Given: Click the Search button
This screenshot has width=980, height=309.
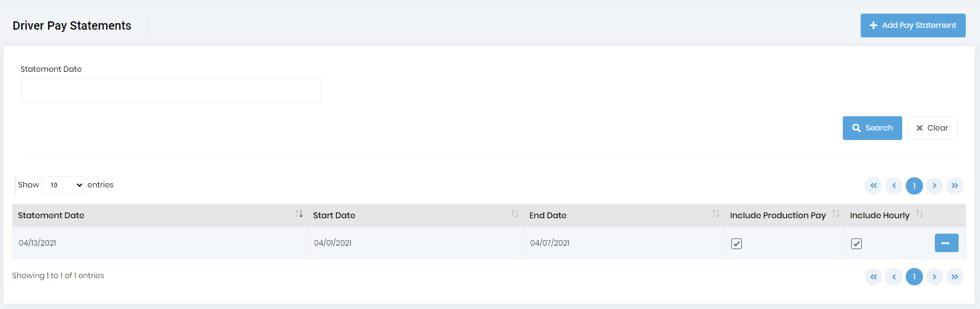Looking at the screenshot, I should point(872,128).
